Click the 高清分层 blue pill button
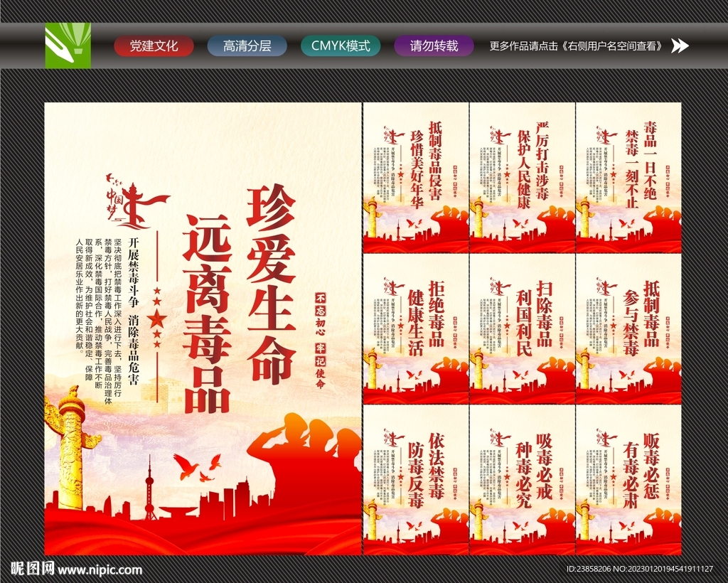Viewport: 728px width, 583px height. 247,46
